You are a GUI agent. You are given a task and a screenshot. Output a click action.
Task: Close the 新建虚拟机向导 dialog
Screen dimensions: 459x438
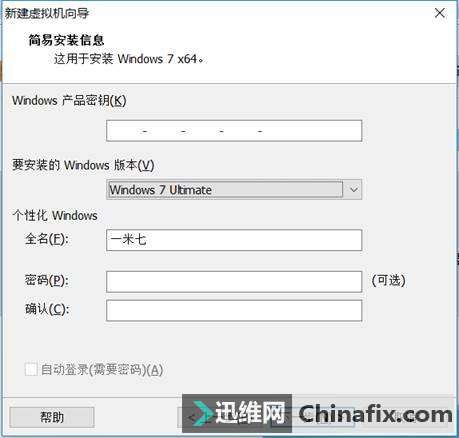click(x=440, y=13)
